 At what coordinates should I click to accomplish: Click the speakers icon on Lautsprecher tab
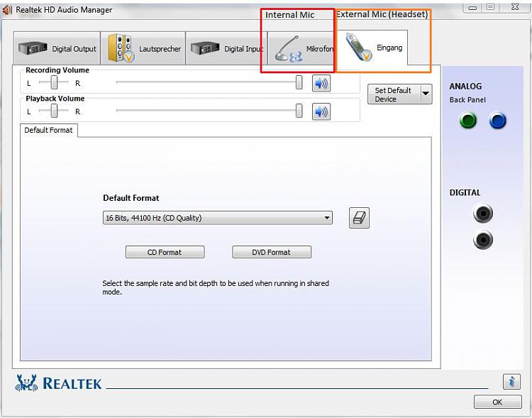tap(121, 48)
